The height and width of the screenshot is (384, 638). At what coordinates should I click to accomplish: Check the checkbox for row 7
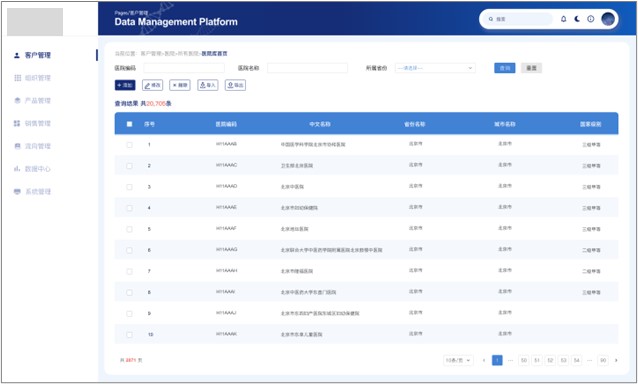click(129, 271)
